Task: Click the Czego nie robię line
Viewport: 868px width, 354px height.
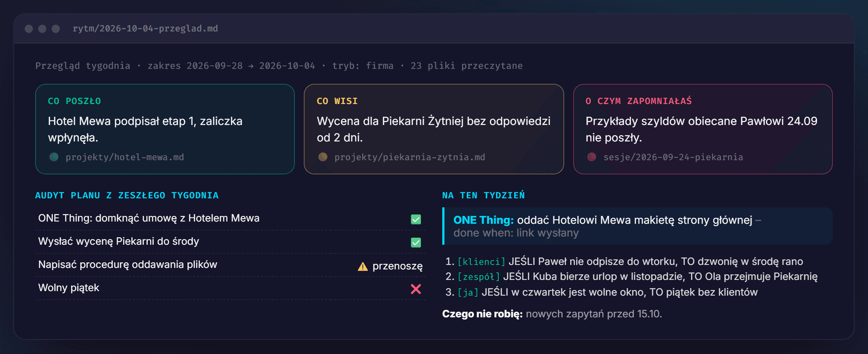Action: click(x=552, y=314)
